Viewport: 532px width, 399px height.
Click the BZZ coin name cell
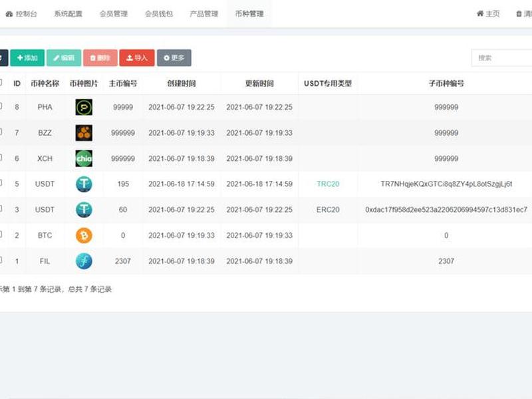coord(45,132)
